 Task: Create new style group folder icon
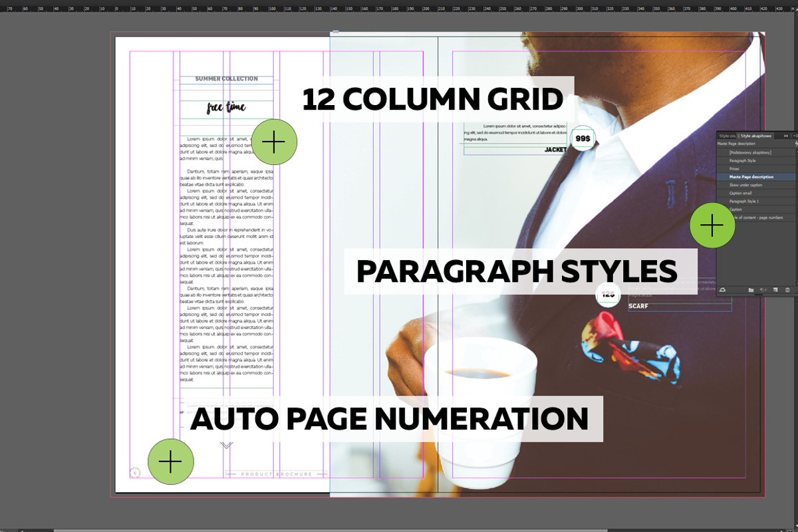[x=751, y=290]
